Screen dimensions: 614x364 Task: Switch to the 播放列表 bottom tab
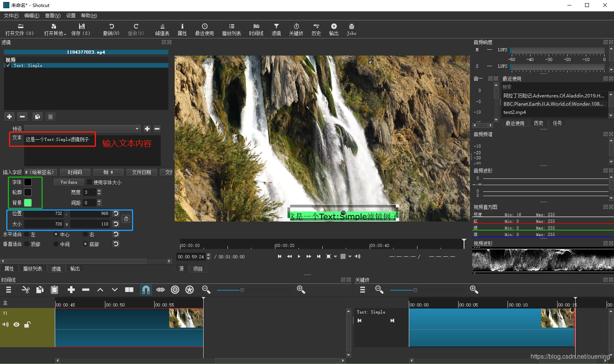33,269
